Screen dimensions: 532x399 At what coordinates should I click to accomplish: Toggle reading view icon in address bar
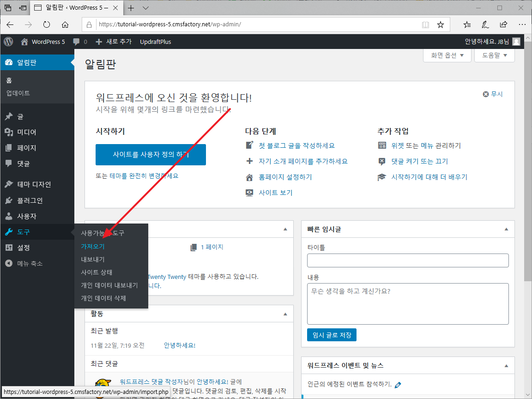coord(425,24)
